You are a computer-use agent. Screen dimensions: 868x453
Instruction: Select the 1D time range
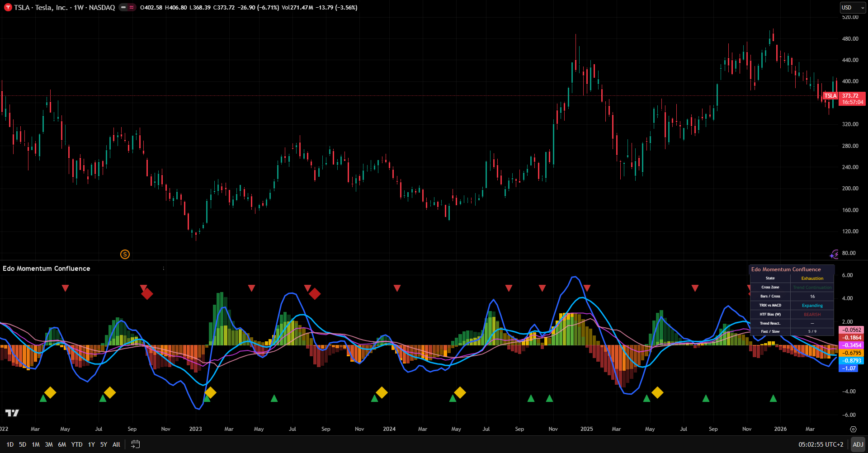click(x=10, y=444)
